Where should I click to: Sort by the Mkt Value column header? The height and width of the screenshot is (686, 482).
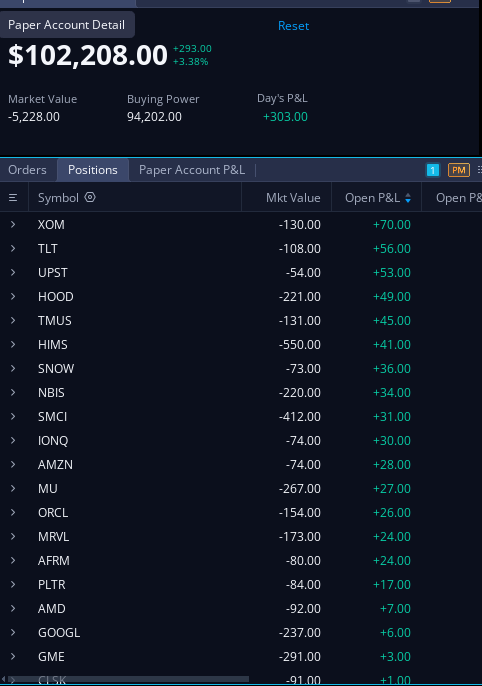[x=293, y=198]
